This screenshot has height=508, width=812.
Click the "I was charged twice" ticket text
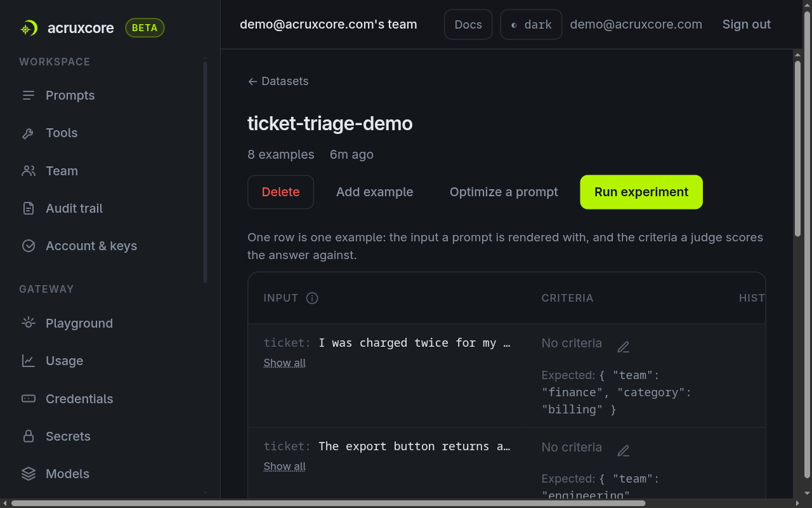[x=415, y=343]
